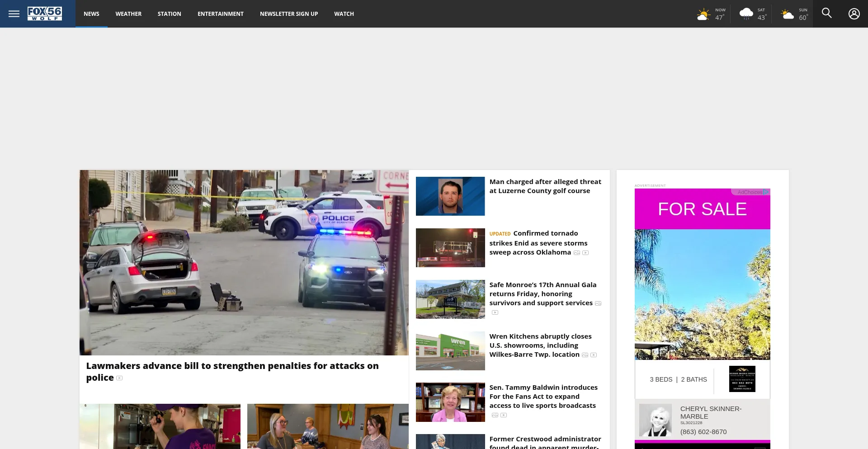Click the mugshot thumbnail for golf course threat

click(x=450, y=196)
